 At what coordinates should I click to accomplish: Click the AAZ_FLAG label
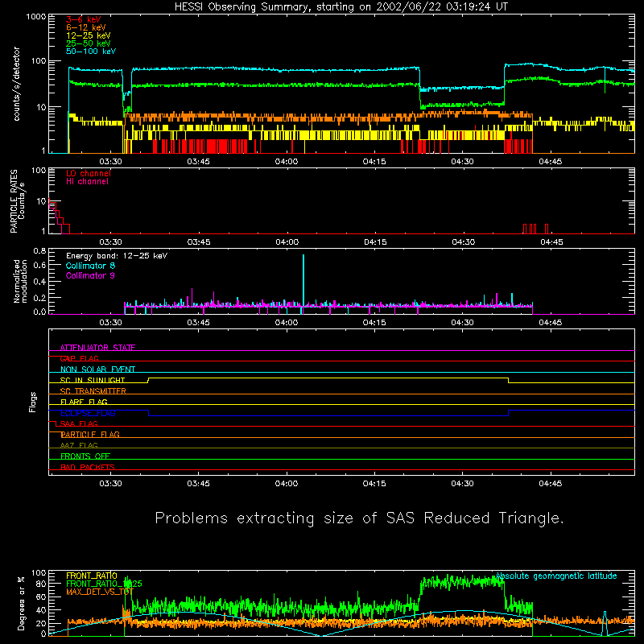pyautogui.click(x=79, y=445)
